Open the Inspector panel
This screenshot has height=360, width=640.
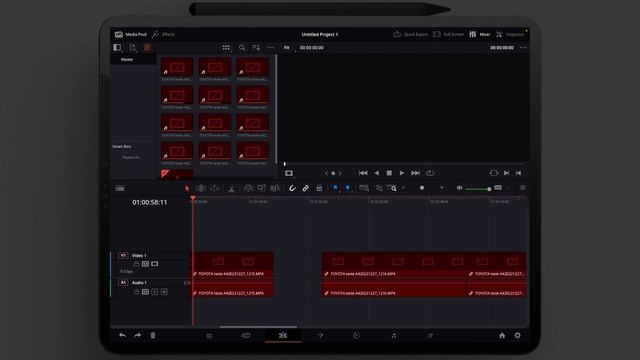tap(509, 35)
